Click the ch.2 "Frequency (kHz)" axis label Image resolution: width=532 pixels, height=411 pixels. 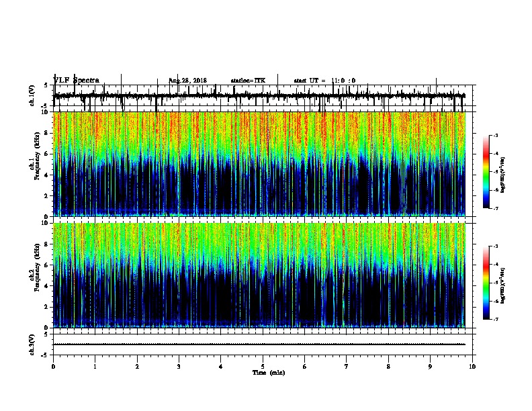click(37, 267)
